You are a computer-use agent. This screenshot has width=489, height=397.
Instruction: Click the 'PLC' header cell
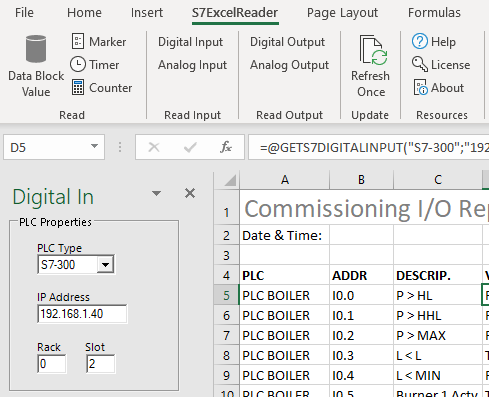[x=285, y=275]
